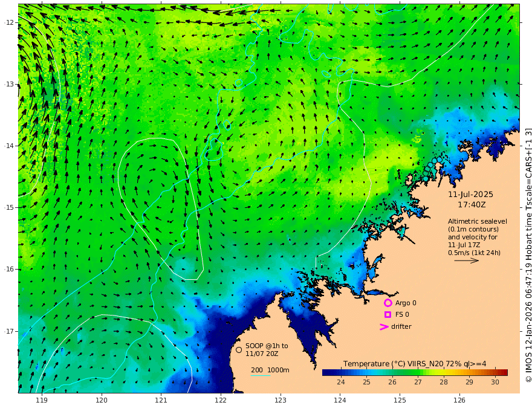The image size is (532, 411).
Task: Click the colorbar tick label 28
Action: (444, 382)
